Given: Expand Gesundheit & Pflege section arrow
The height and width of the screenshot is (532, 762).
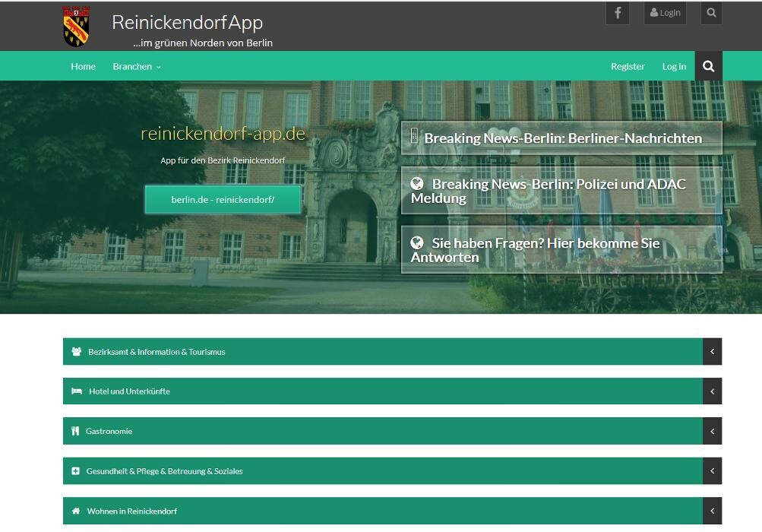Looking at the screenshot, I should point(712,471).
